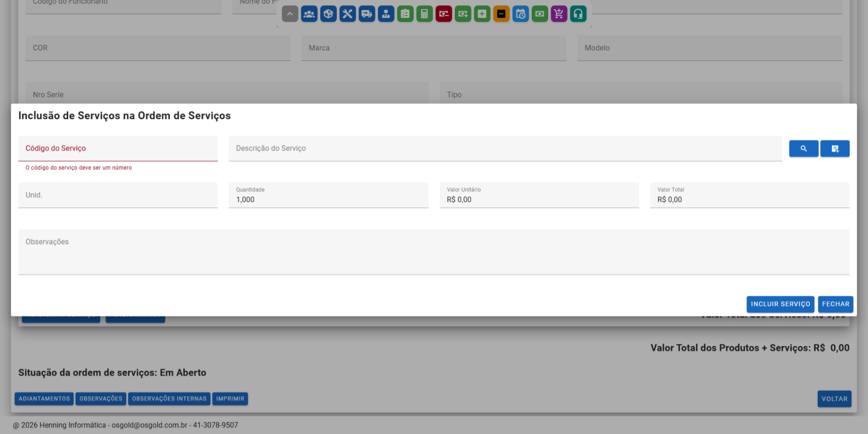This screenshot has width=868, height=434.
Task: Open the delivery truck icon in toolbar
Action: [x=367, y=14]
